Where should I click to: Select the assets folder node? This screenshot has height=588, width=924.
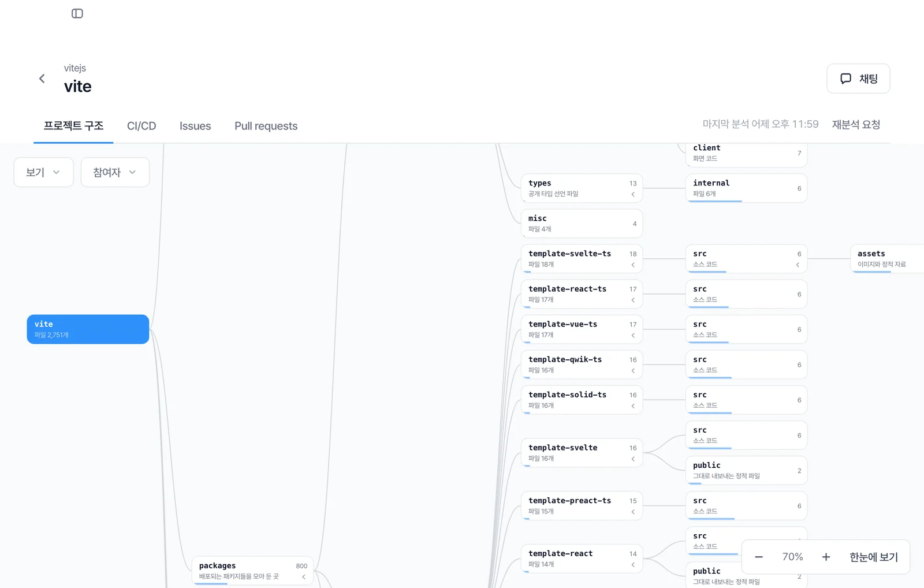pos(887,259)
